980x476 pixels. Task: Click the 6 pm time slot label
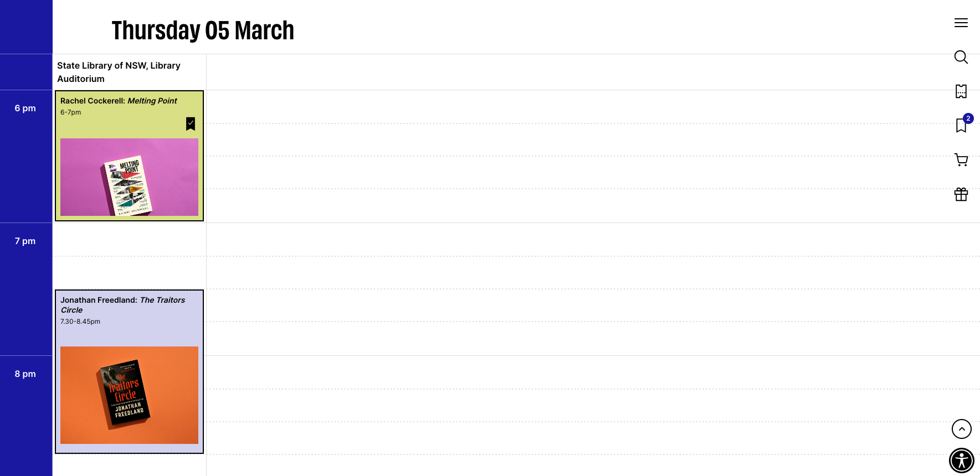click(25, 108)
